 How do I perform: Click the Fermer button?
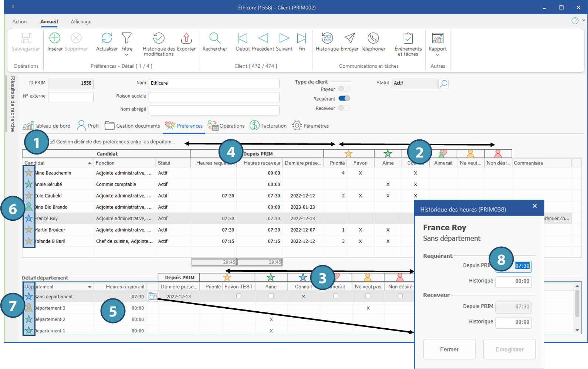(449, 349)
